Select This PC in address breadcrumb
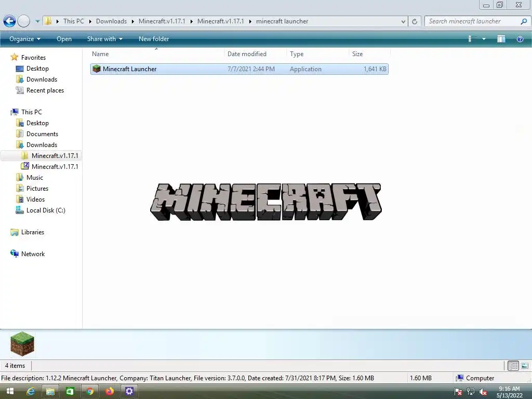This screenshot has height=399, width=532. click(74, 21)
